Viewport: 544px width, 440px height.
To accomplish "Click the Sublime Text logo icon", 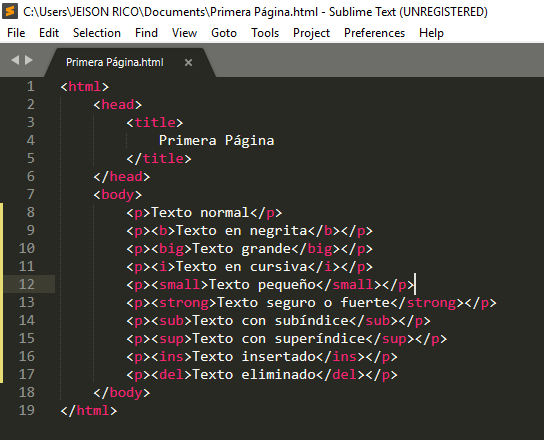I will [10, 11].
